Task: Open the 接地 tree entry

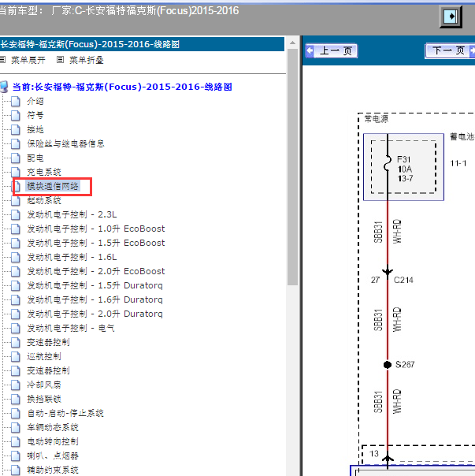Action: click(x=35, y=129)
